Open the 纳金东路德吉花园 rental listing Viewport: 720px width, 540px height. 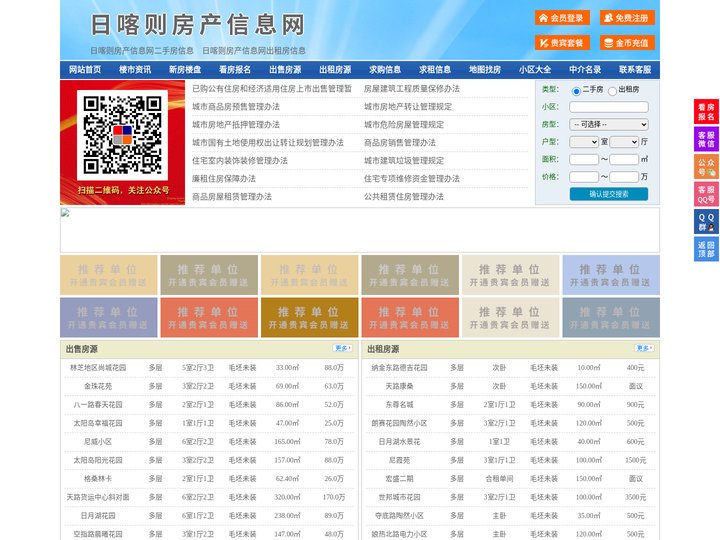tap(399, 368)
